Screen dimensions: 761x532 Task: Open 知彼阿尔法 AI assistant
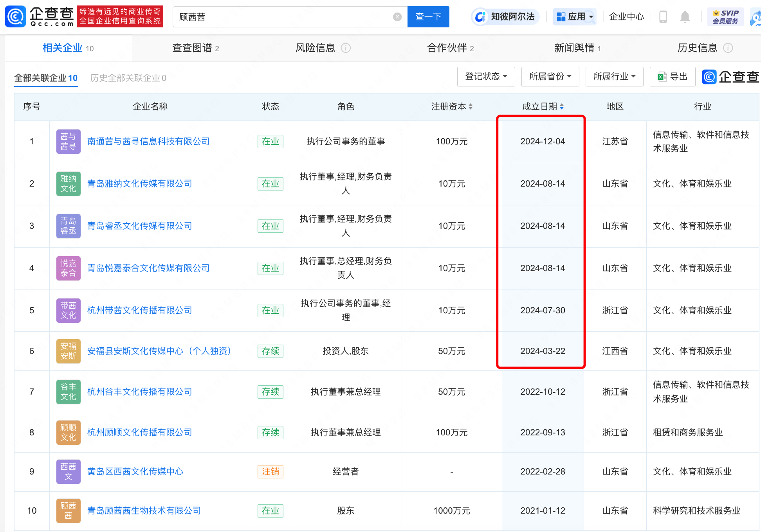coord(505,17)
